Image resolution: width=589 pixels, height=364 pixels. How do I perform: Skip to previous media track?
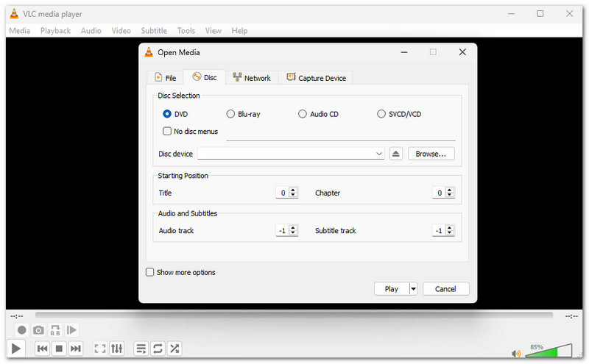(42, 349)
